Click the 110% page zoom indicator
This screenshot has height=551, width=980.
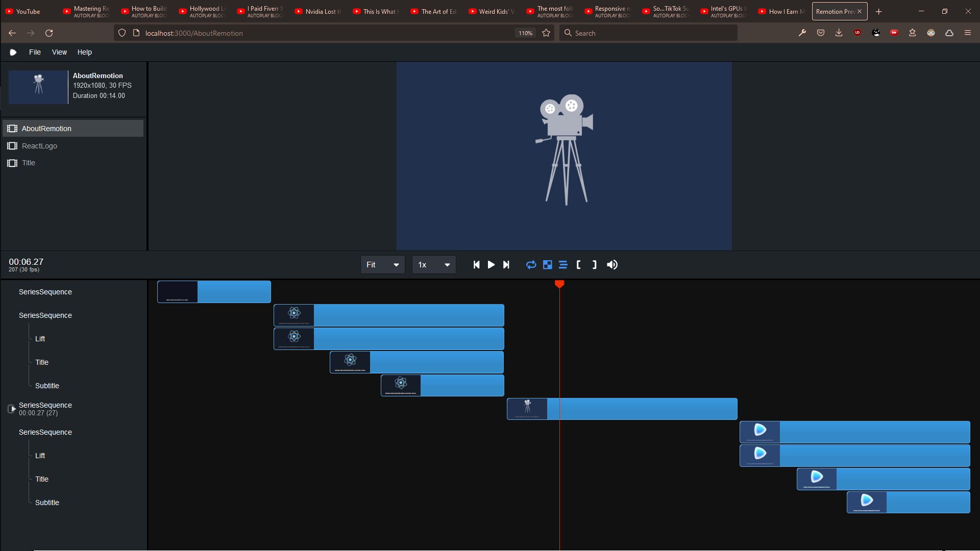525,33
